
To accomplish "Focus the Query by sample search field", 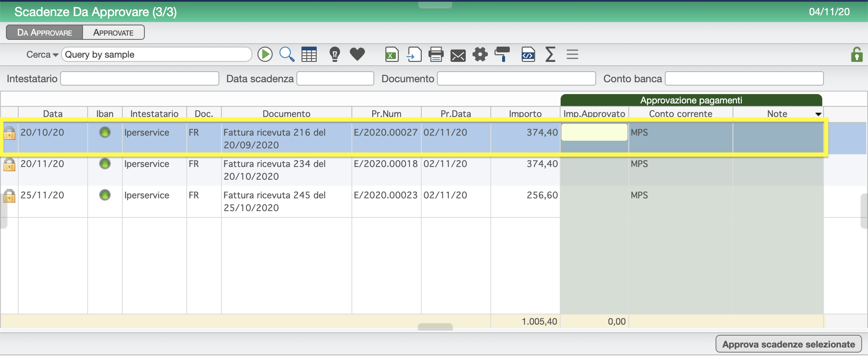I will 157,55.
